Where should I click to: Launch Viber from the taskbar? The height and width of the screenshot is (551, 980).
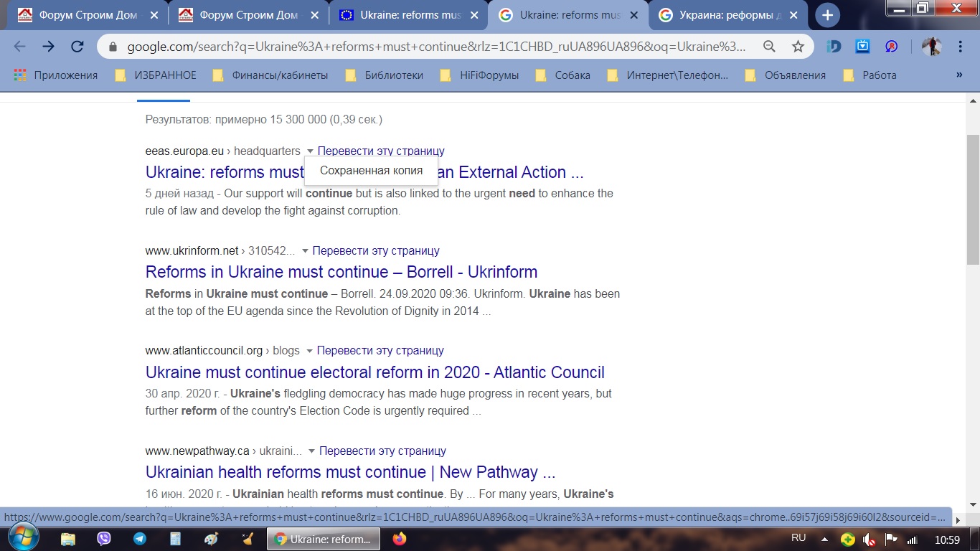click(104, 538)
